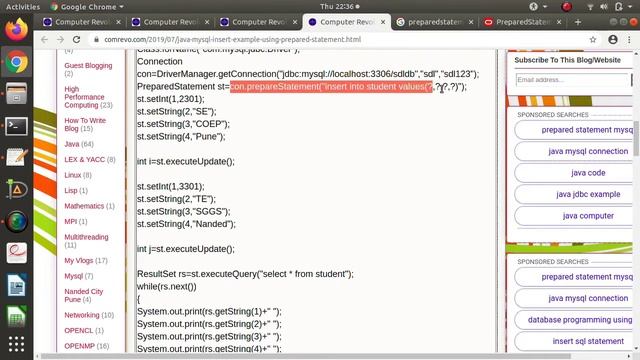Show Applications grid in dock
The width and height of the screenshot is (640, 360).
[x=16, y=344]
